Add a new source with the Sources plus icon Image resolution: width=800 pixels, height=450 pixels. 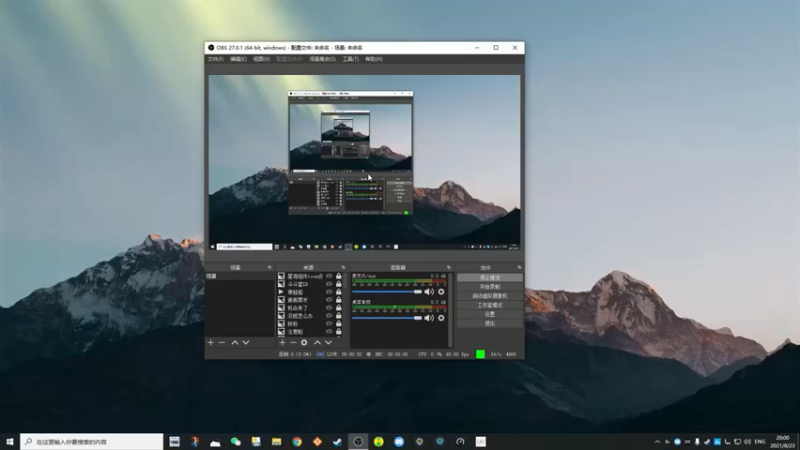(282, 342)
